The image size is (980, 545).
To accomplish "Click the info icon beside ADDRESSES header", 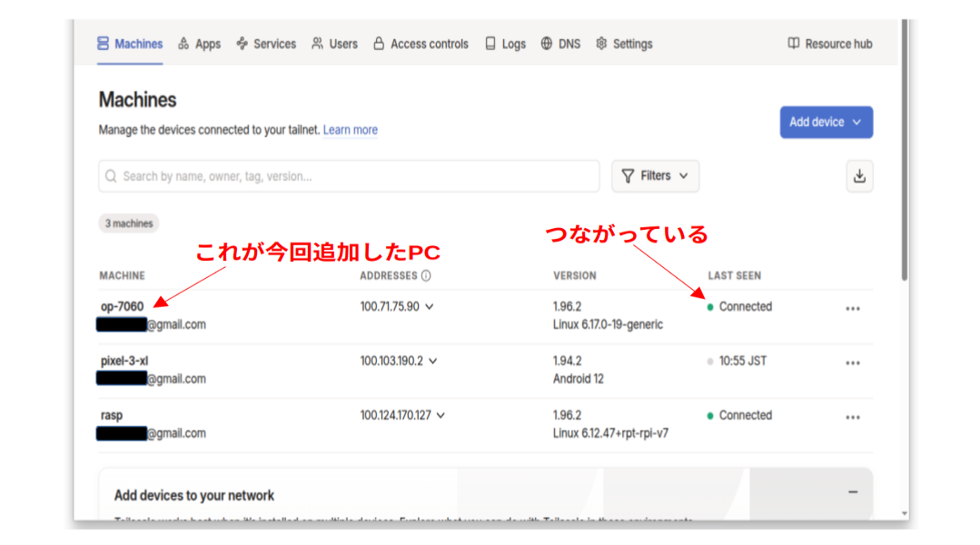I will [426, 276].
